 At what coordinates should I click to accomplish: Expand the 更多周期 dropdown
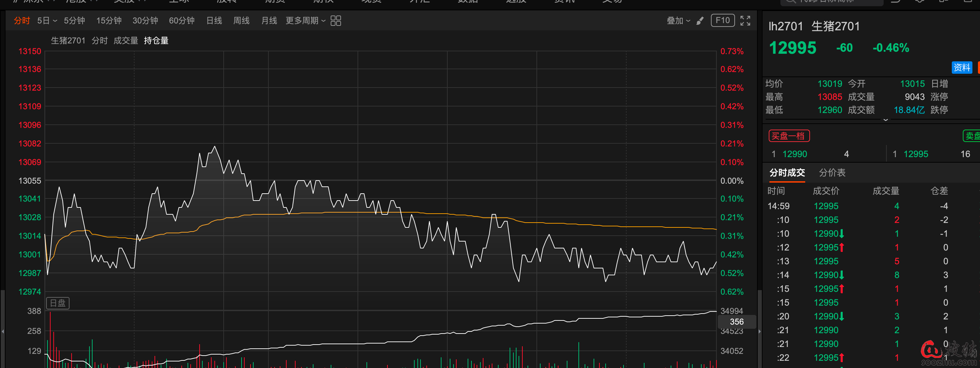[x=305, y=21]
